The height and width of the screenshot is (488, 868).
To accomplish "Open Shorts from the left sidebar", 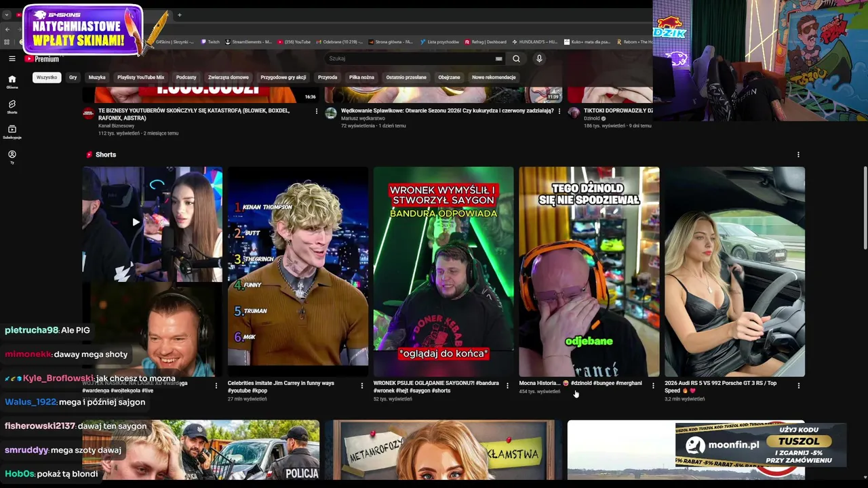I will click(12, 107).
